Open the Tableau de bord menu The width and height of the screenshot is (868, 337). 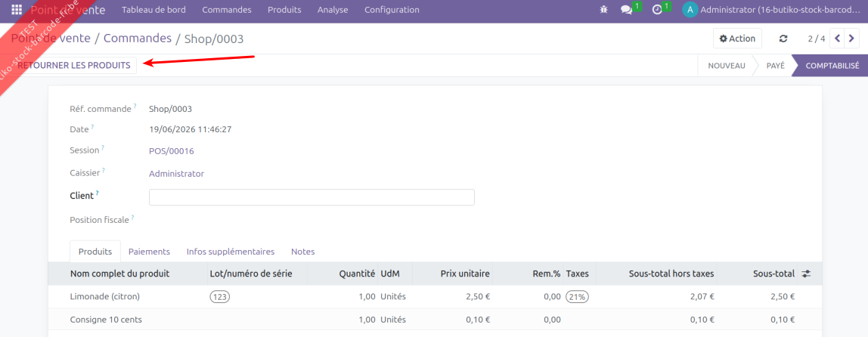[154, 9]
